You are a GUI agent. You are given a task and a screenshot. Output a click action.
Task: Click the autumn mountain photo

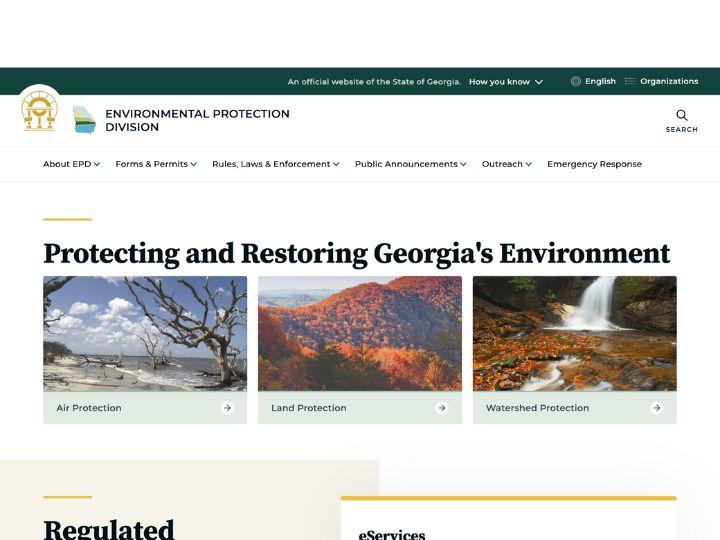360,333
